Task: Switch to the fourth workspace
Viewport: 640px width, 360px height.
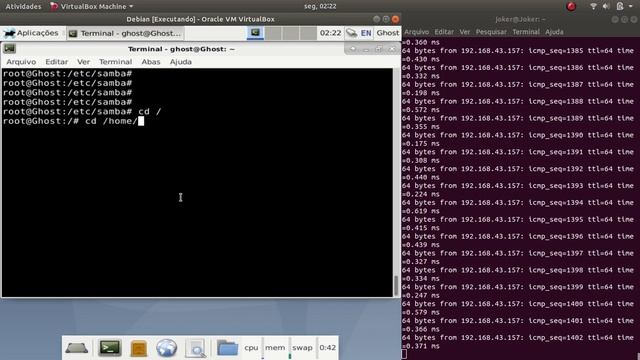Action: tap(308, 33)
